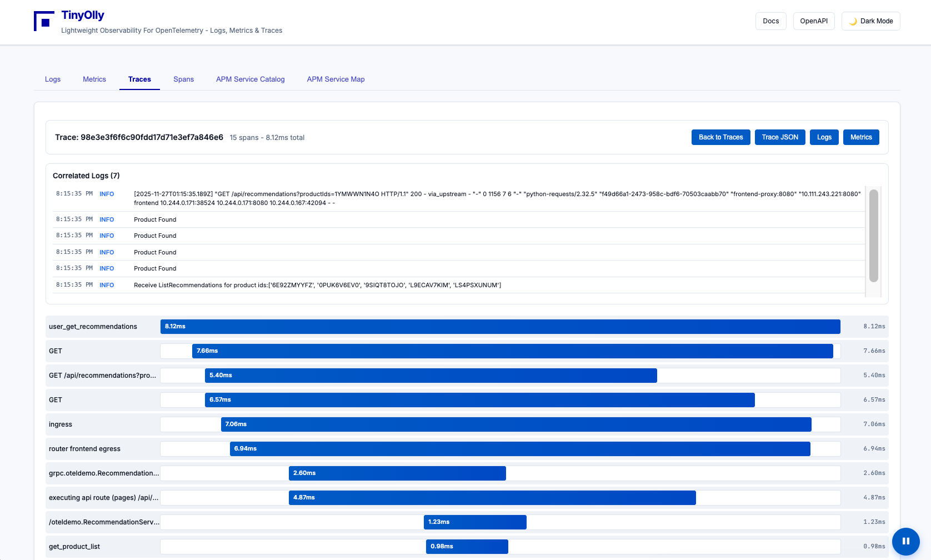The width and height of the screenshot is (931, 560).
Task: Select the ingress 7.06ms span bar
Action: [515, 424]
